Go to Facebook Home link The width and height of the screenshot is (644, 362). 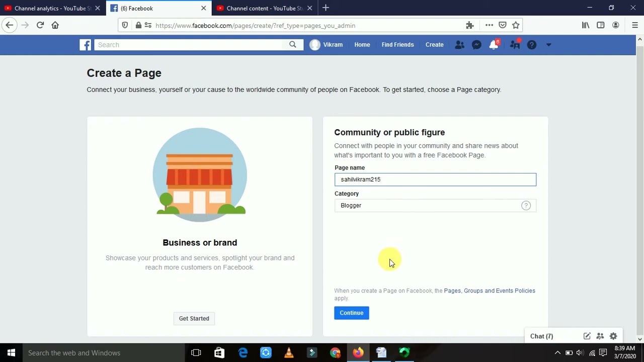point(362,45)
